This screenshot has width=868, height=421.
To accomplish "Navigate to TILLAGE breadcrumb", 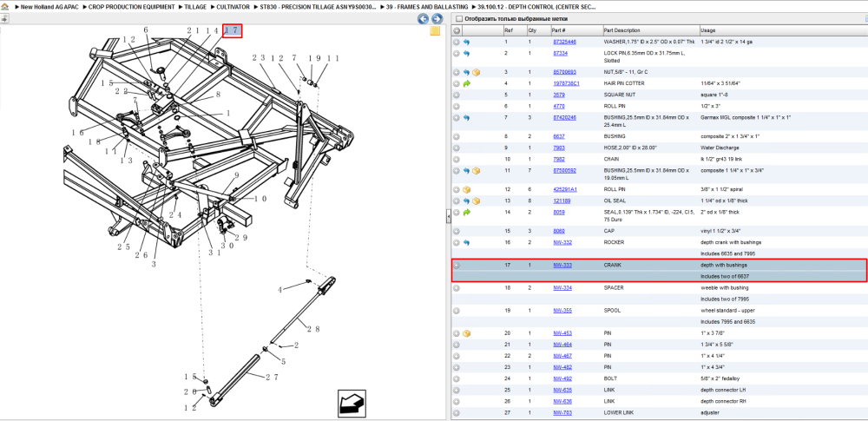I will tap(194, 7).
